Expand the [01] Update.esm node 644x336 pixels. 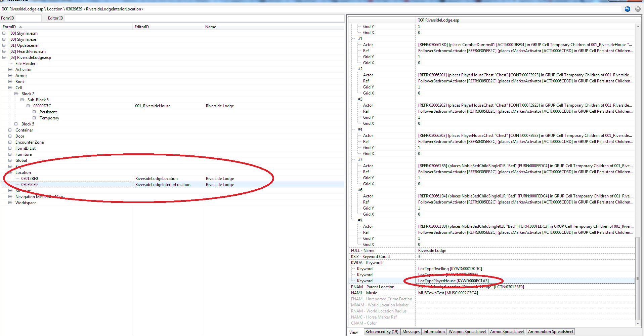click(x=4, y=45)
